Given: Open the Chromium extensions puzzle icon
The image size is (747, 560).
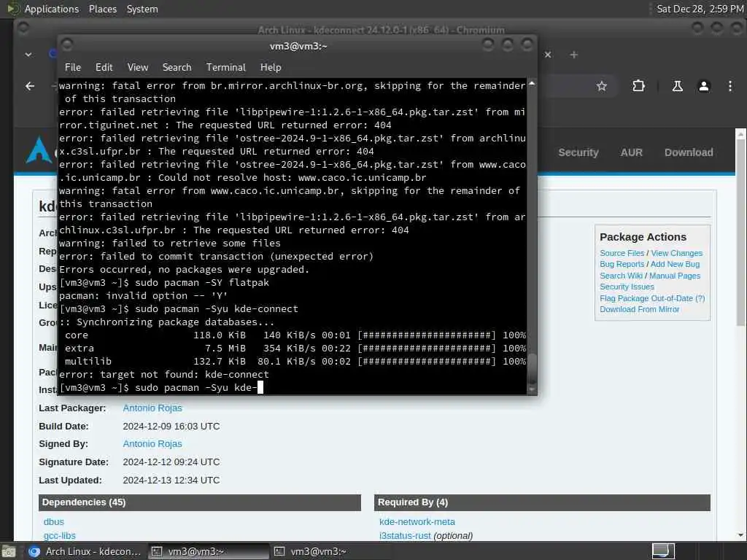Looking at the screenshot, I should point(638,86).
